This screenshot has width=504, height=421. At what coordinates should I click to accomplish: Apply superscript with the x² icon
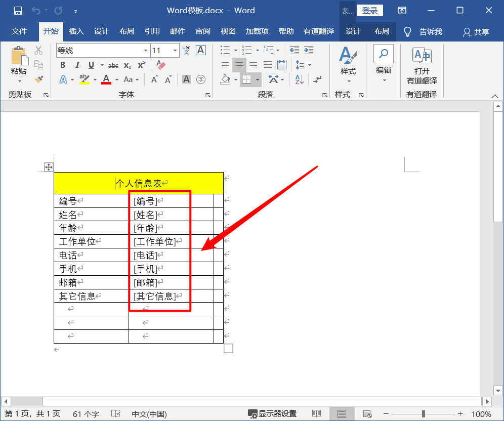141,65
